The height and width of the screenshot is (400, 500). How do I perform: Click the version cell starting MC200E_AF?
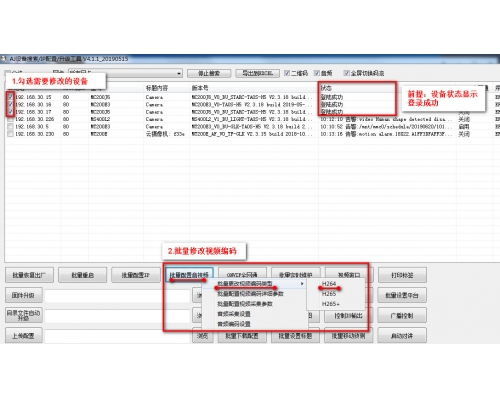pyautogui.click(x=252, y=134)
